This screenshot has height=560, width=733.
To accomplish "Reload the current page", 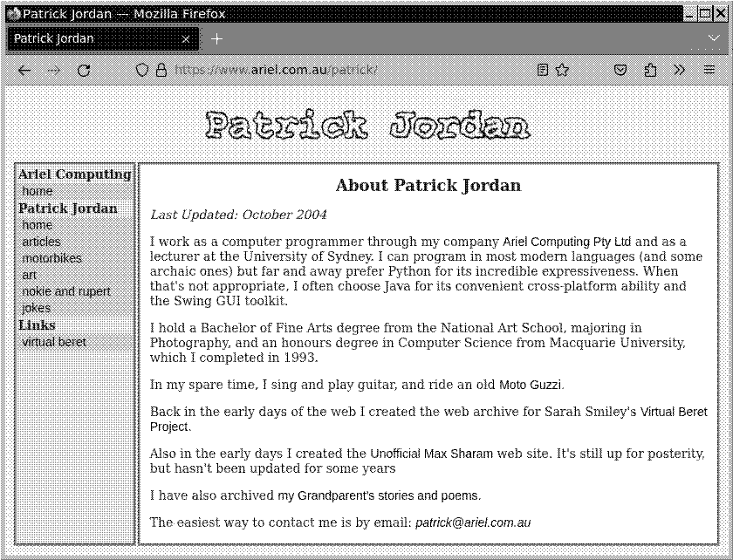I will 84,70.
